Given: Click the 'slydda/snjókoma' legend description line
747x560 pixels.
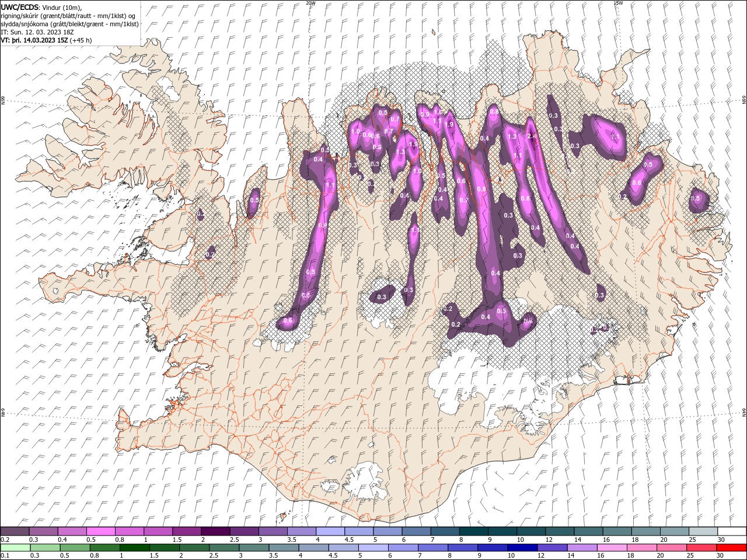Looking at the screenshot, I should (70, 24).
